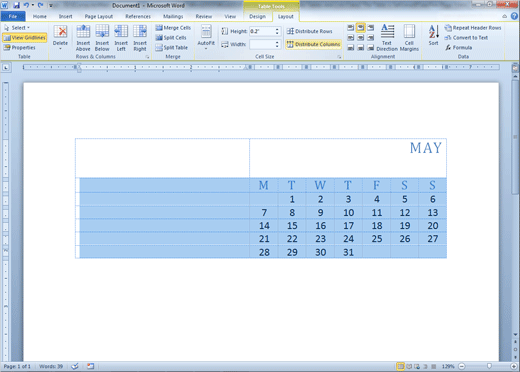Click the tab stop selector on ruler

click(6, 68)
